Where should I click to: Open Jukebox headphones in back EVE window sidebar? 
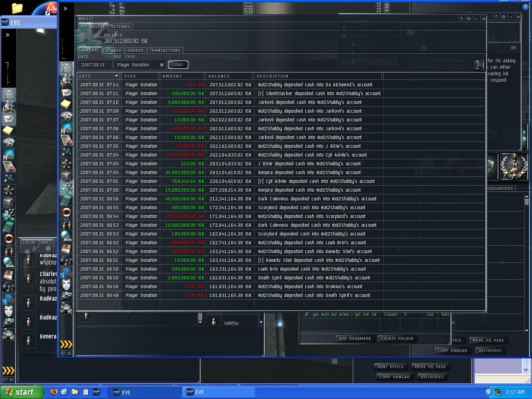pos(8,287)
